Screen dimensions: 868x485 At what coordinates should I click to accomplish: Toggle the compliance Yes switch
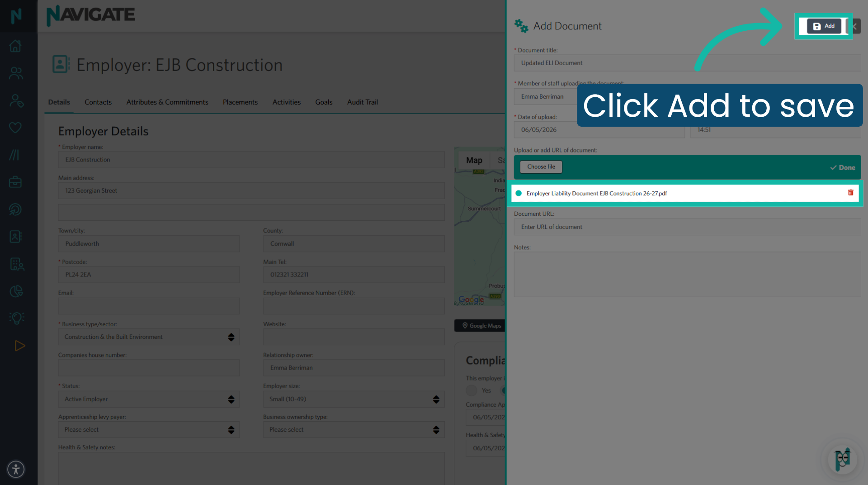pos(472,390)
